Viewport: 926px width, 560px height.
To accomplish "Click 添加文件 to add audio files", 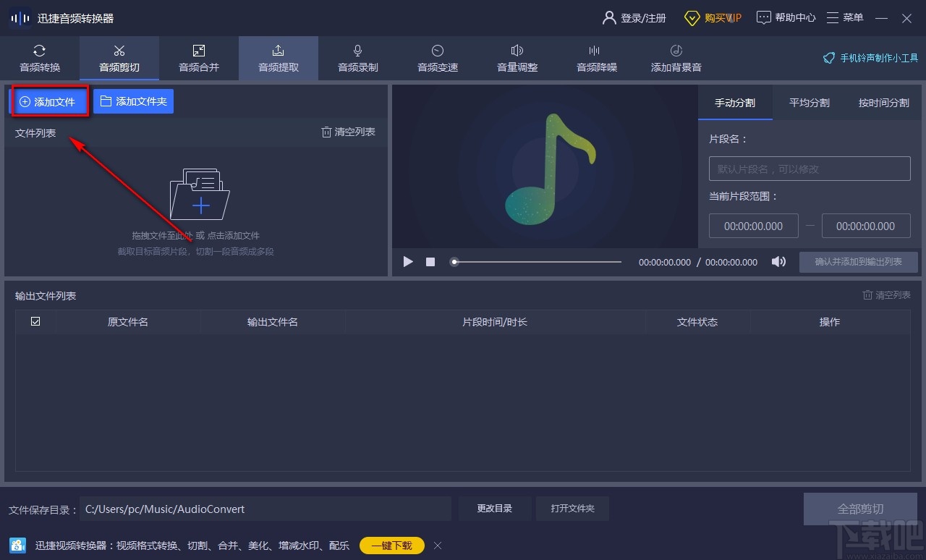I will point(48,101).
